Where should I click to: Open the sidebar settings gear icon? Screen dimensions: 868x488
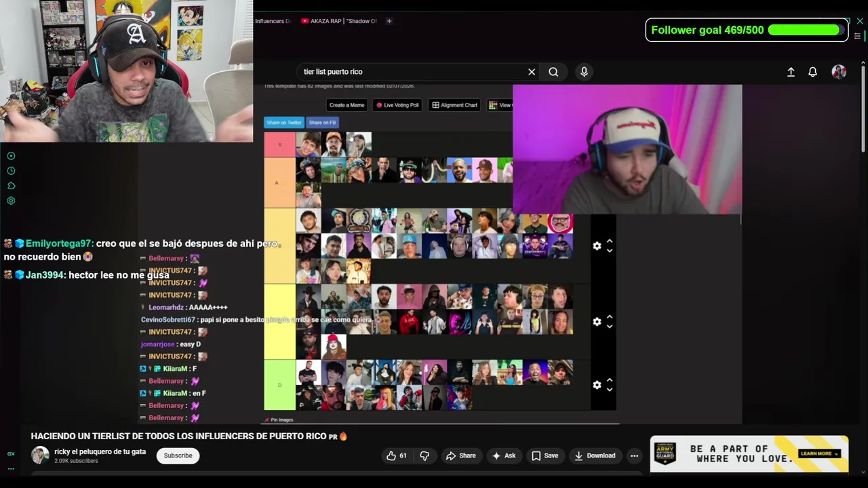coord(11,201)
